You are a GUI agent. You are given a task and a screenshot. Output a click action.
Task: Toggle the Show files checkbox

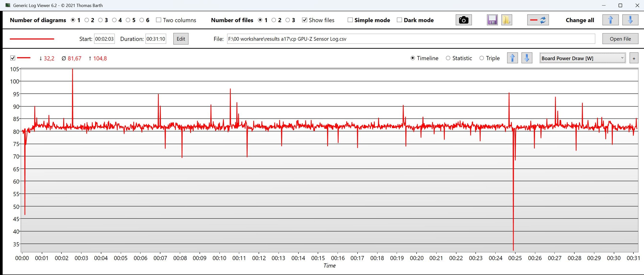pos(304,20)
